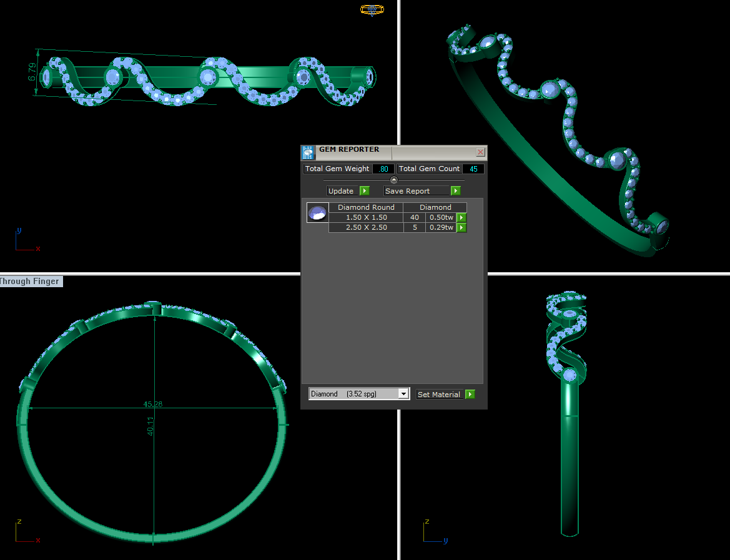The image size is (730, 560).
Task: Click the Diamond Round column header
Action: [x=366, y=207]
